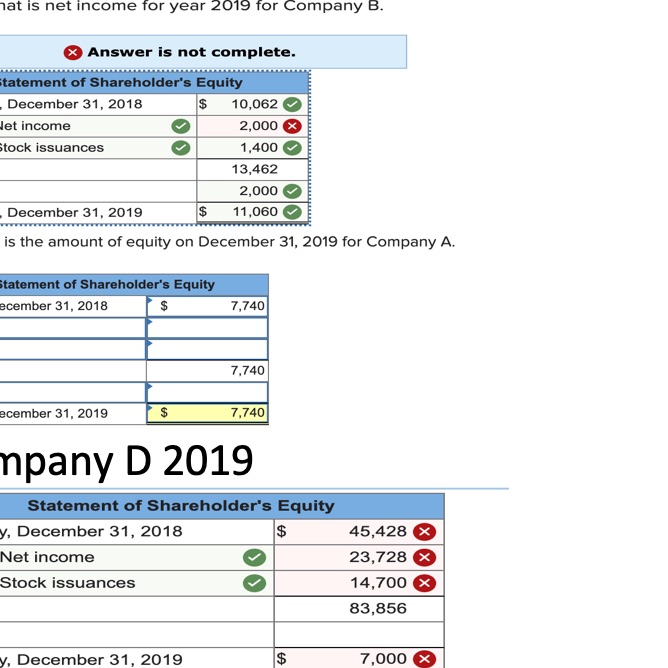Select the 14,700 stock issuances cell
The height and width of the screenshot is (668, 668).
pyautogui.click(x=359, y=583)
